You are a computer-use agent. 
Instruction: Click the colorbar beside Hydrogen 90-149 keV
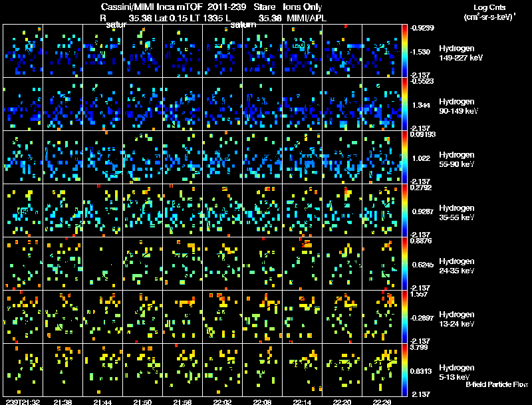tap(404, 104)
